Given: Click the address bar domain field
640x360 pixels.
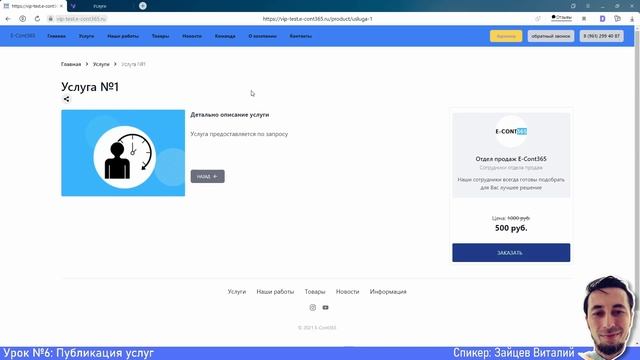Looking at the screenshot, I should [81, 19].
